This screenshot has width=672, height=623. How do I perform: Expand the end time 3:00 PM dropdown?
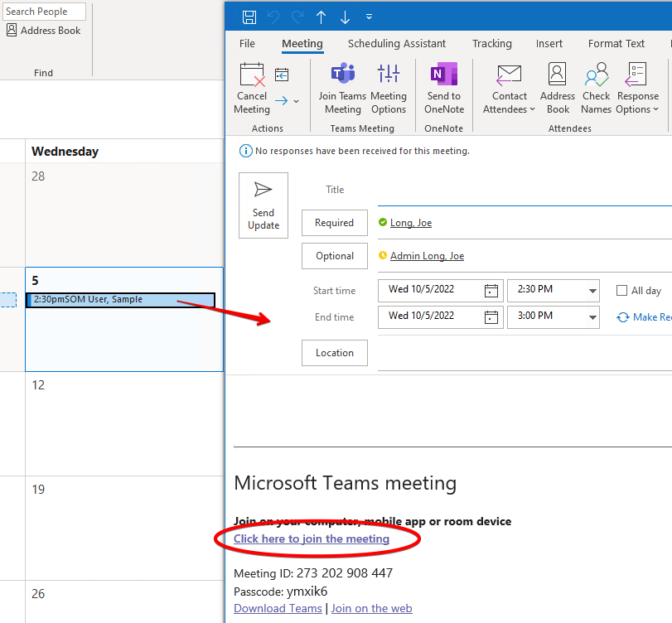592,317
